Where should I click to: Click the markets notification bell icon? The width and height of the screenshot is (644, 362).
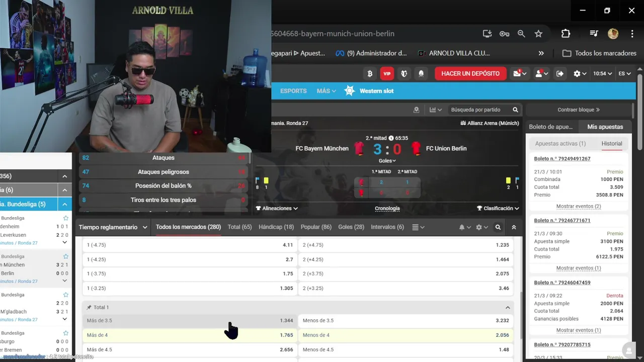click(465, 227)
